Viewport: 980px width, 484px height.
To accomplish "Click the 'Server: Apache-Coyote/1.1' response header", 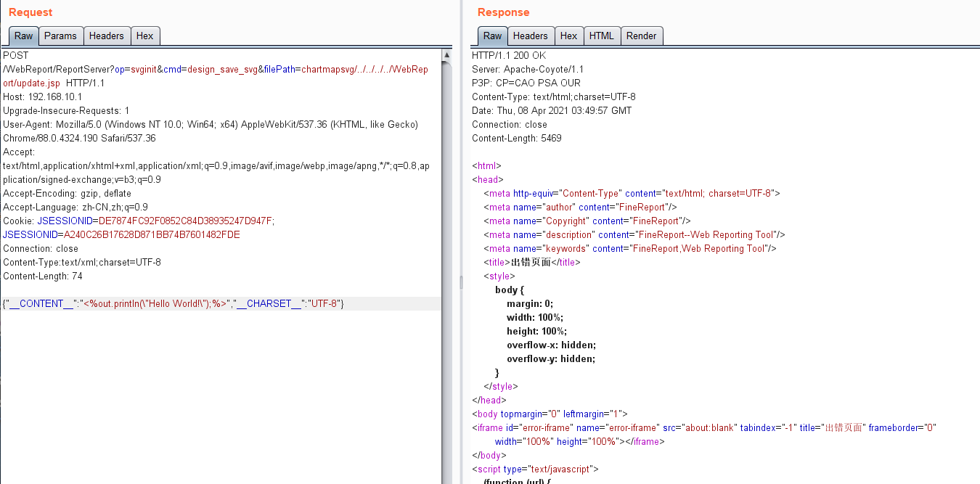I will click(x=528, y=69).
